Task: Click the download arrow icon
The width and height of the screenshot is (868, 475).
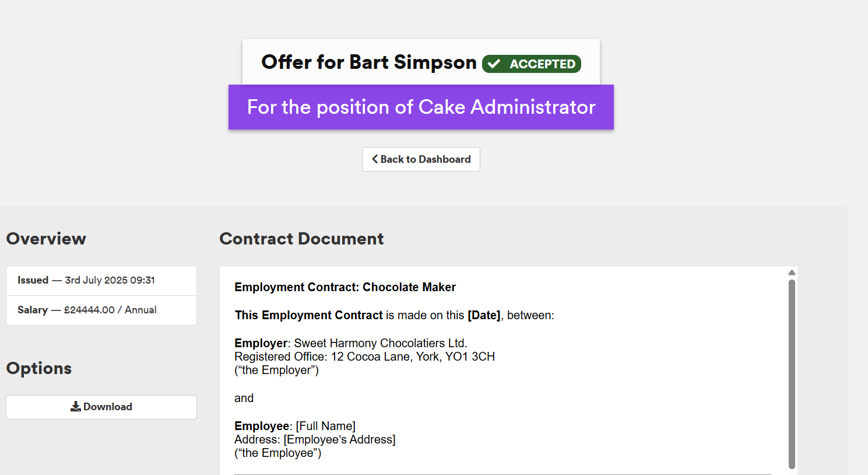Action: click(76, 407)
